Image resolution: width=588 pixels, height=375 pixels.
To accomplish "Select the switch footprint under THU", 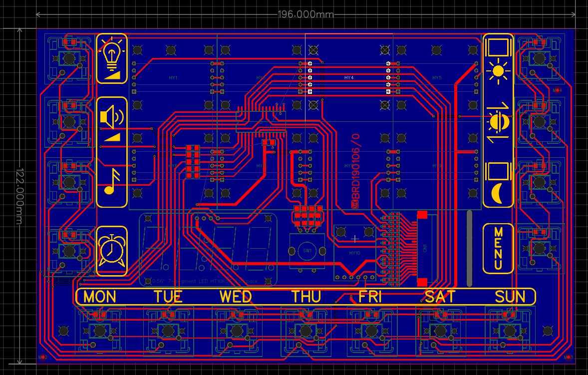I will click(x=305, y=331).
